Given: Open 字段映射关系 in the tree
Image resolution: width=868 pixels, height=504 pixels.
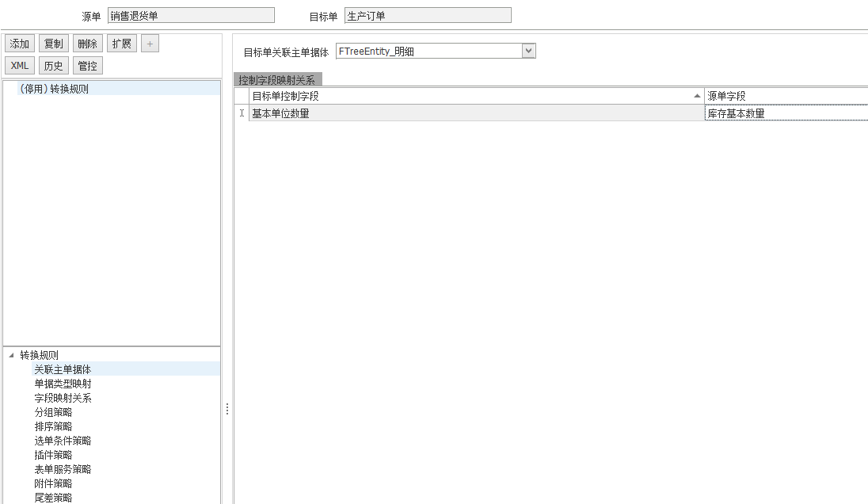Looking at the screenshot, I should tap(63, 398).
